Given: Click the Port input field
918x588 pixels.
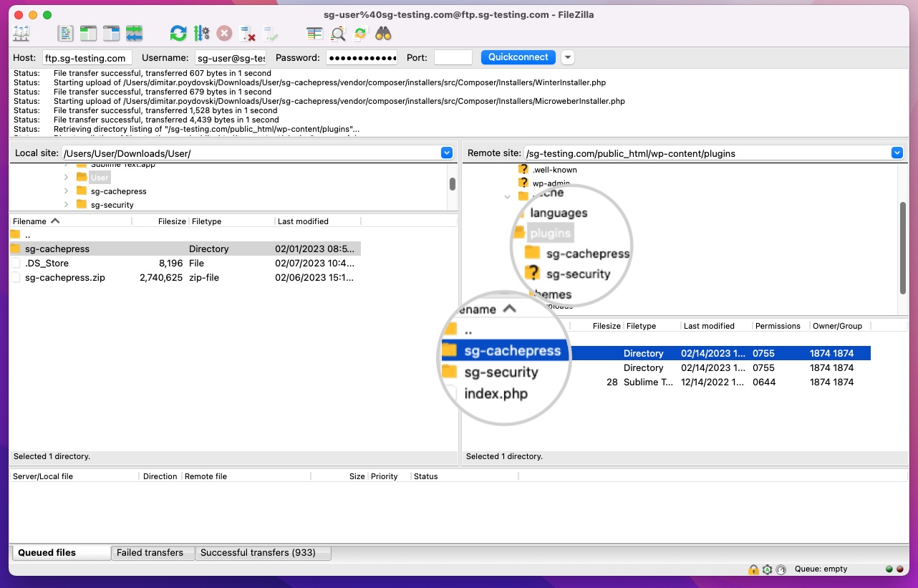Looking at the screenshot, I should point(453,58).
